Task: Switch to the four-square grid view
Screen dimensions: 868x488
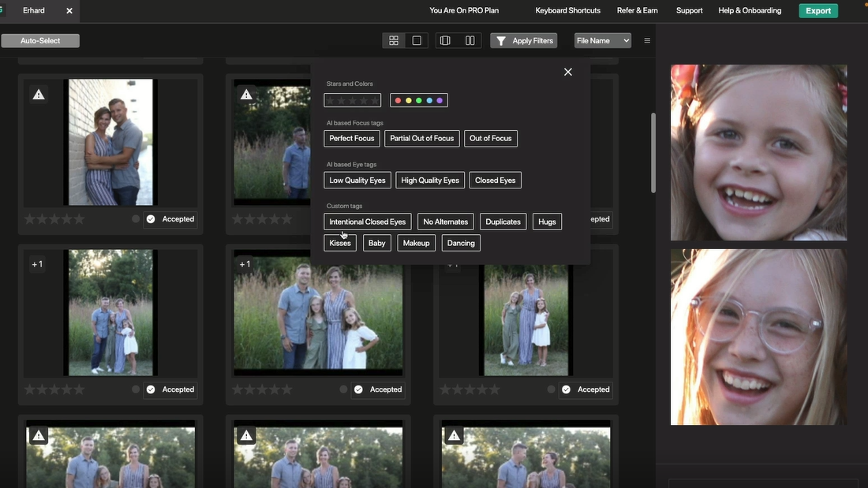Action: [x=394, y=40]
